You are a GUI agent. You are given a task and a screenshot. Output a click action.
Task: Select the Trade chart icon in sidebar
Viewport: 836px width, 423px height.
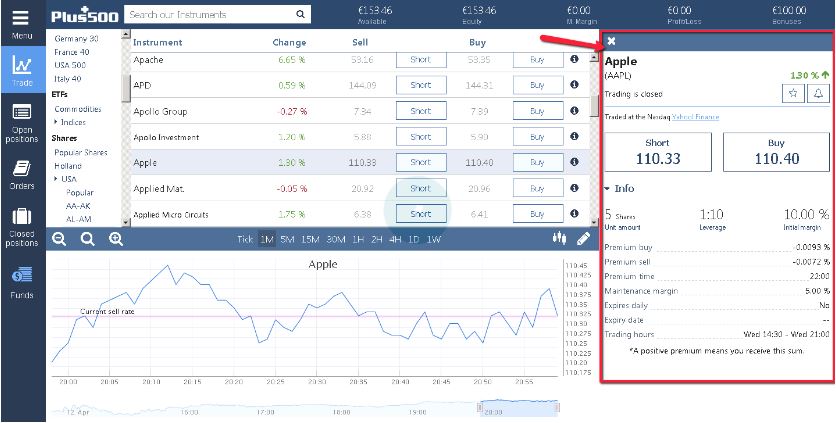[22, 65]
